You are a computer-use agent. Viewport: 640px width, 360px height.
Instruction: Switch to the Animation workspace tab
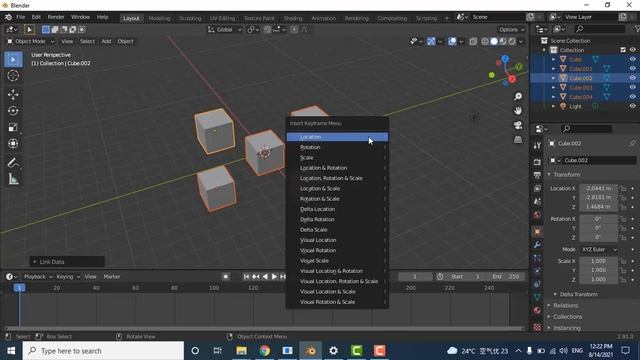click(324, 18)
